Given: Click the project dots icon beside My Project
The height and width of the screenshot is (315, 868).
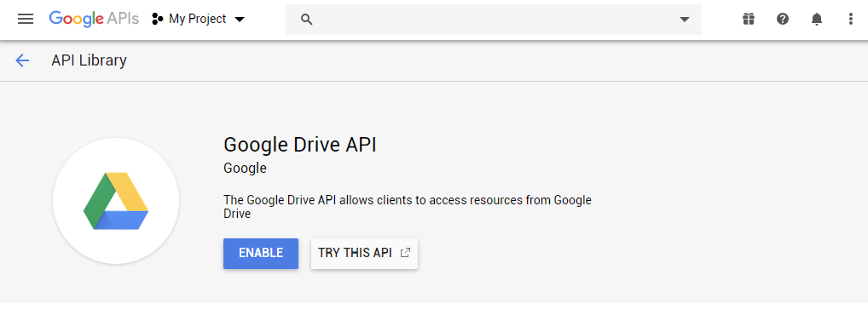Looking at the screenshot, I should [157, 20].
